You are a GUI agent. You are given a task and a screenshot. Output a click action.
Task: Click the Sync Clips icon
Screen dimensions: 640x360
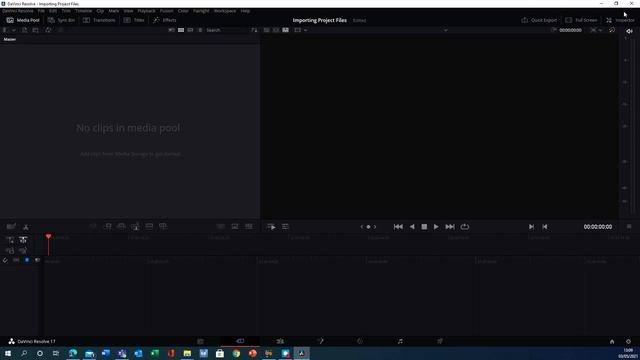pyautogui.click(x=48, y=30)
